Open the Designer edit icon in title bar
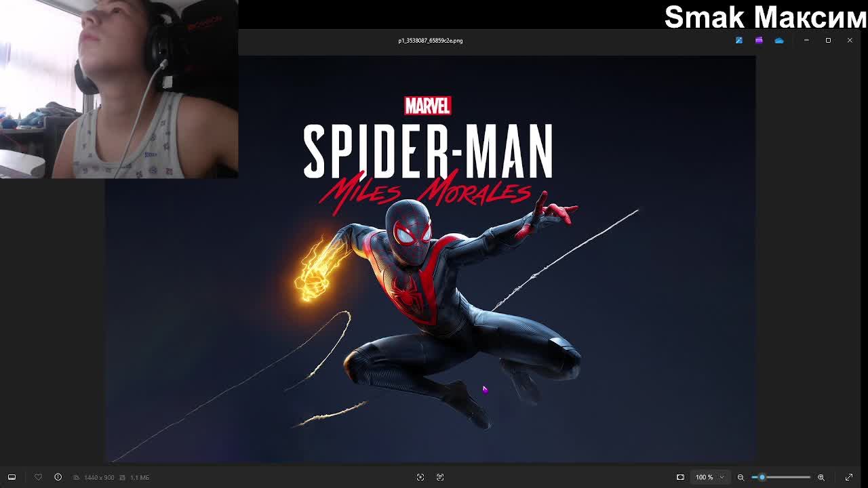This screenshot has height=488, width=868. click(739, 40)
